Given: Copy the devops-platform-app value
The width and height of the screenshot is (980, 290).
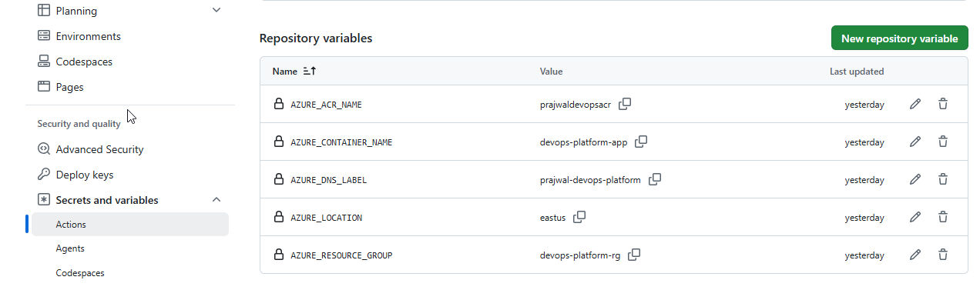Looking at the screenshot, I should pos(641,142).
